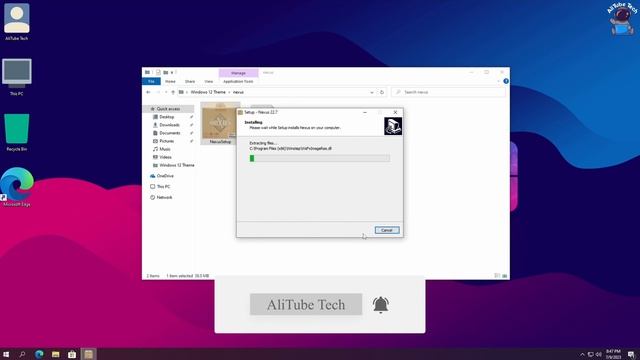Open taskbar clock and date
The height and width of the screenshot is (360, 640).
click(x=613, y=354)
